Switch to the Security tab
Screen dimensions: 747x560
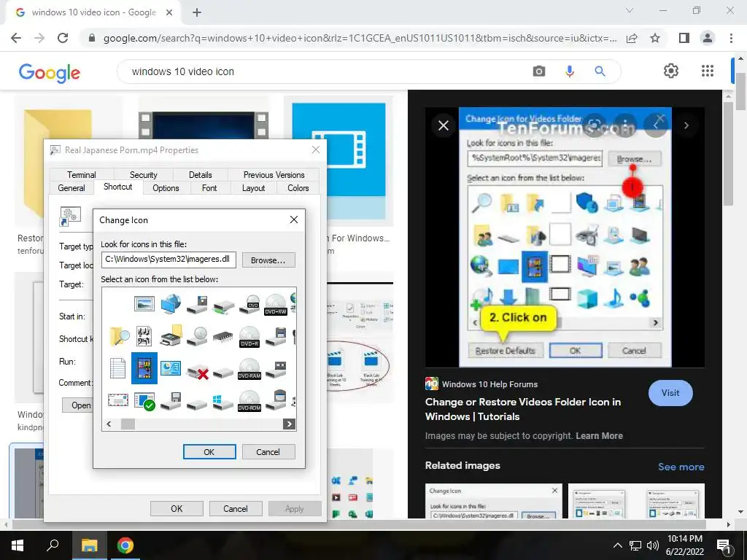pyautogui.click(x=143, y=175)
